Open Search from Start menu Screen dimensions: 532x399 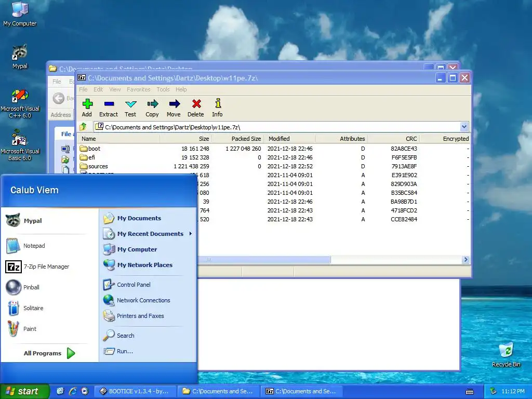(118, 336)
